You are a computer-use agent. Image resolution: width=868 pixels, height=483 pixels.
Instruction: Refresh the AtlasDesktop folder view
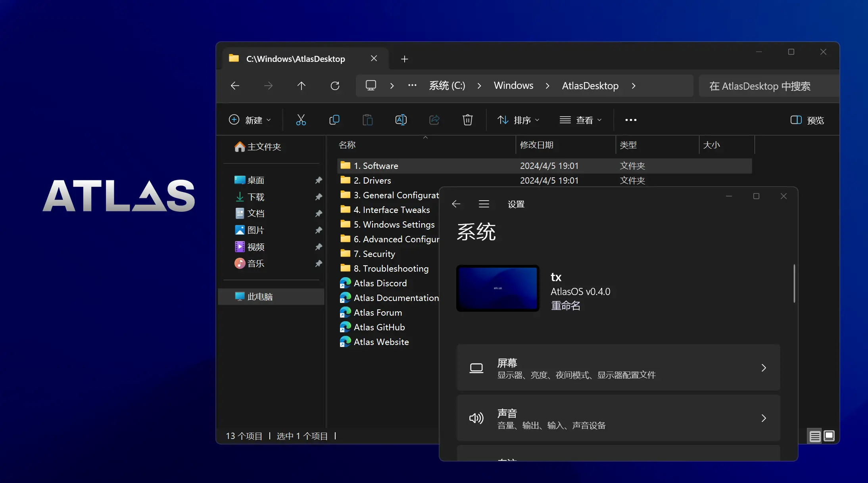coord(335,86)
